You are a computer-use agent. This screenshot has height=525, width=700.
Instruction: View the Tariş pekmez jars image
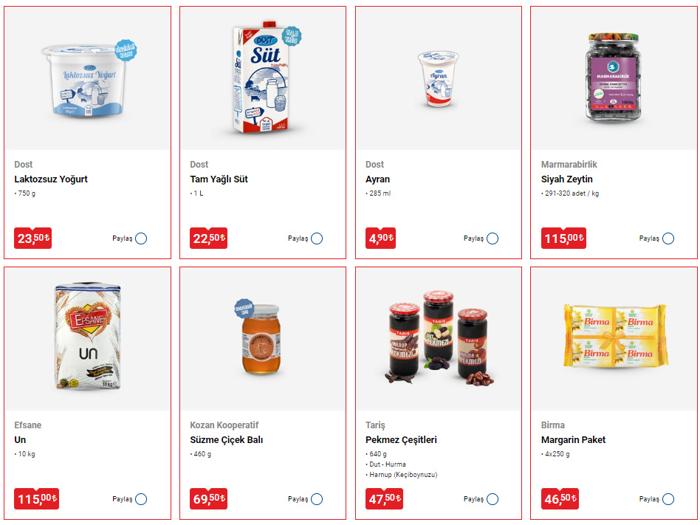442,338
